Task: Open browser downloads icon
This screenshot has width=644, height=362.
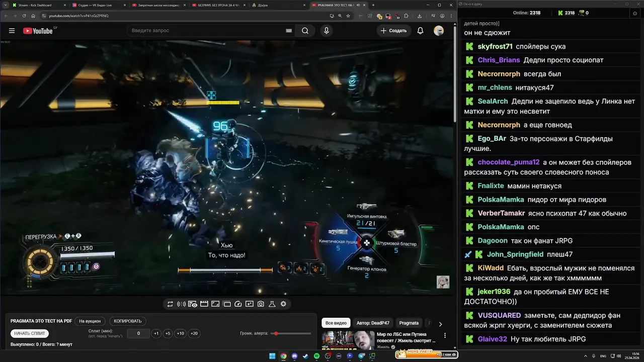Action: pyautogui.click(x=420, y=16)
